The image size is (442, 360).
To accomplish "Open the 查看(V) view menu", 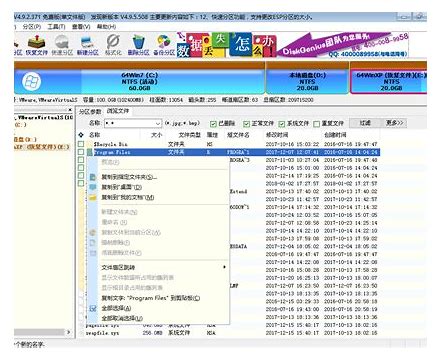I will pyautogui.click(x=81, y=27).
